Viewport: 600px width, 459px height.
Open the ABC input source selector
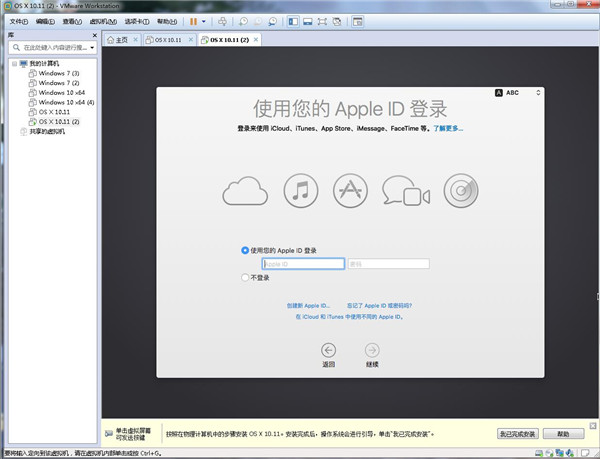[518, 93]
